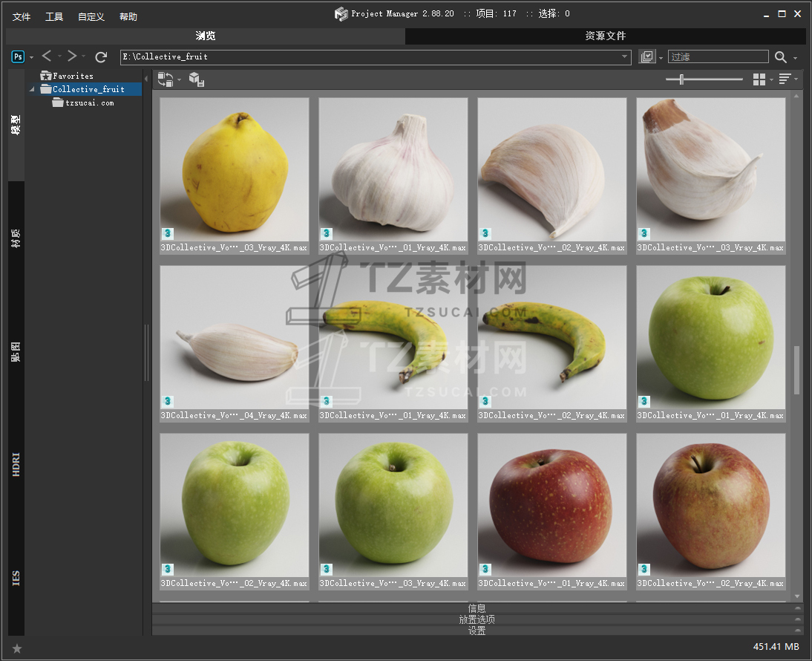Go back with the left arrow
Screen dimensions: 812x661
[47, 56]
